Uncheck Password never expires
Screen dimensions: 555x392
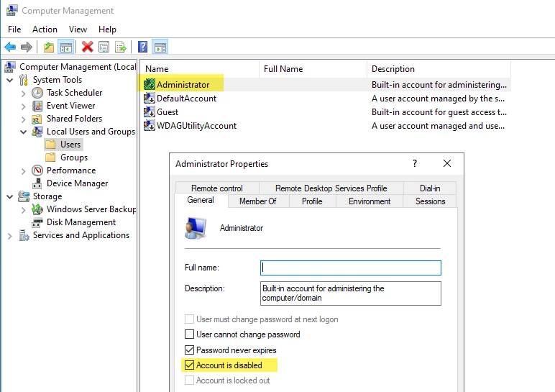[189, 350]
